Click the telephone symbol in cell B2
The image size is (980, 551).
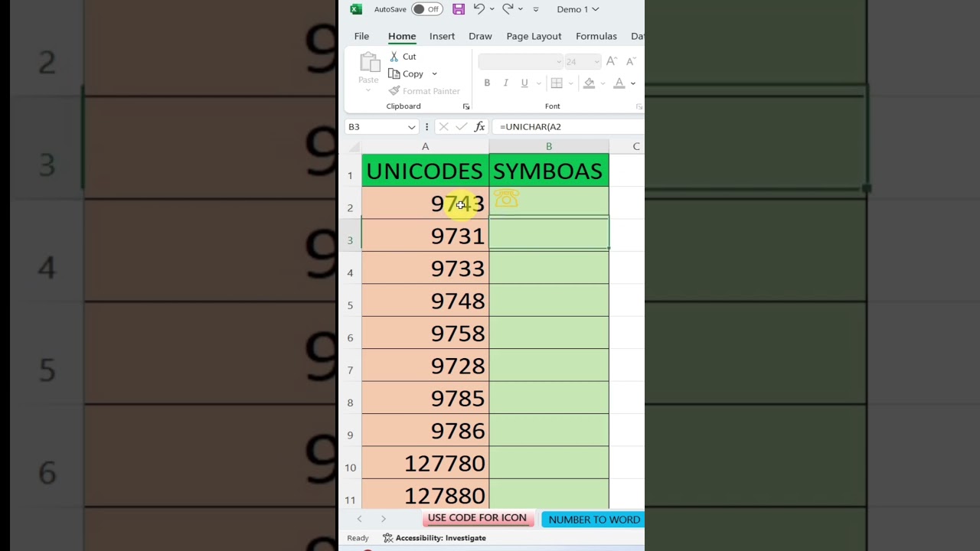506,199
